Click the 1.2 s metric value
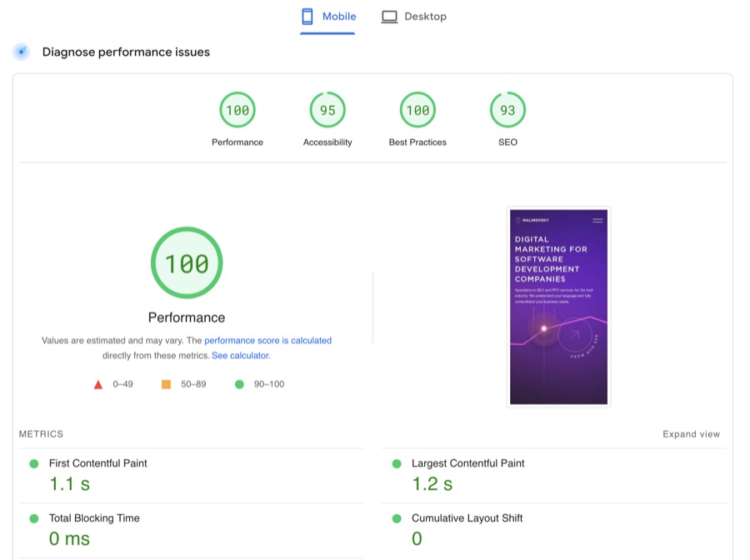 click(432, 484)
